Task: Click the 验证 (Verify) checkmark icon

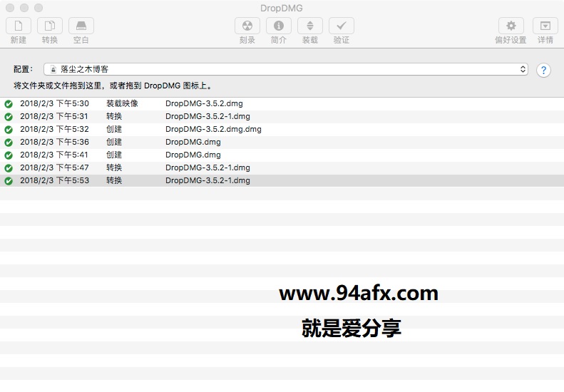Action: (342, 26)
